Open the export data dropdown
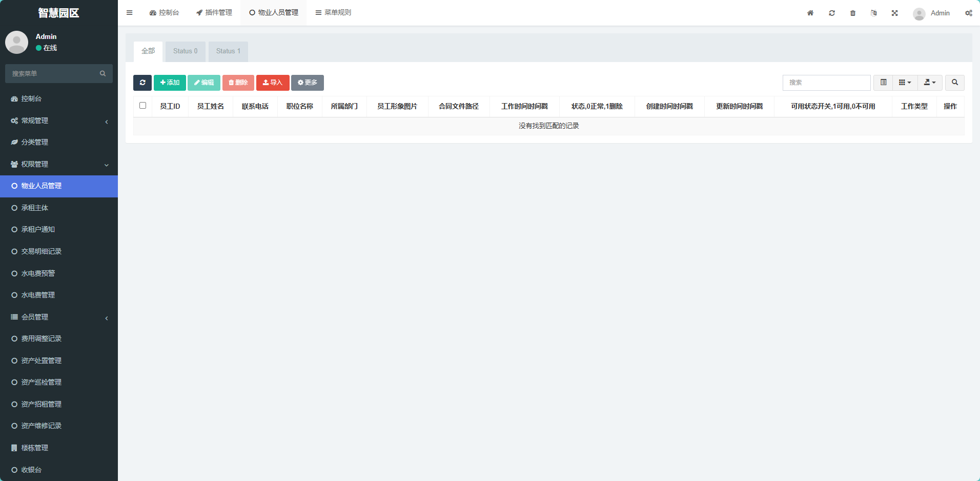The height and width of the screenshot is (481, 980). point(929,83)
